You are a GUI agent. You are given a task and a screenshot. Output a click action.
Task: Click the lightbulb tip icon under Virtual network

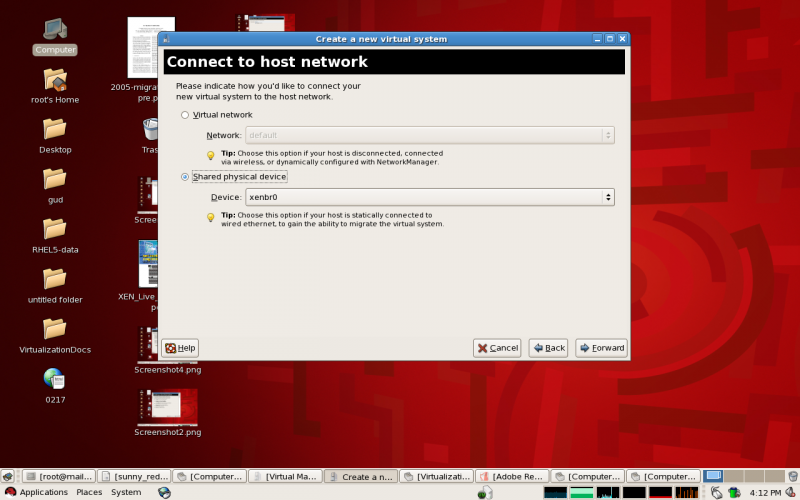[210, 155]
